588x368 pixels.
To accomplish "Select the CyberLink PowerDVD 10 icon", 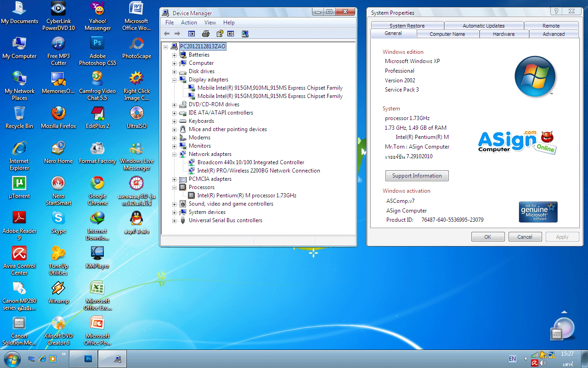I will (58, 16).
